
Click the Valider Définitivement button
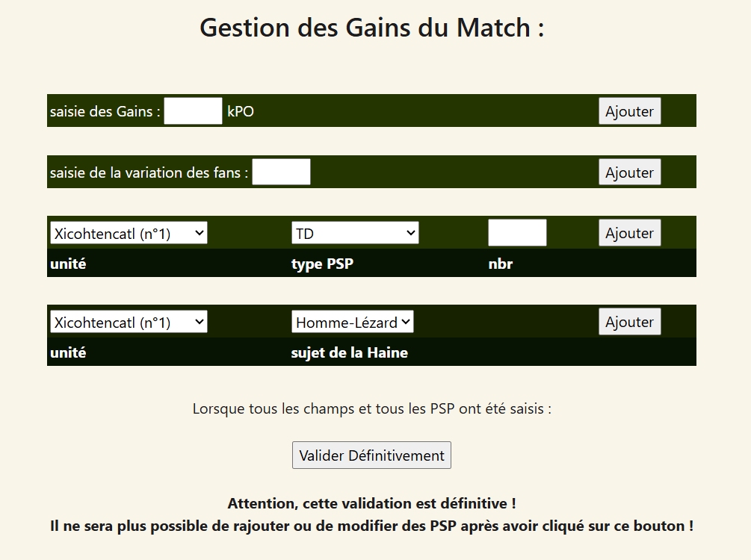(371, 455)
